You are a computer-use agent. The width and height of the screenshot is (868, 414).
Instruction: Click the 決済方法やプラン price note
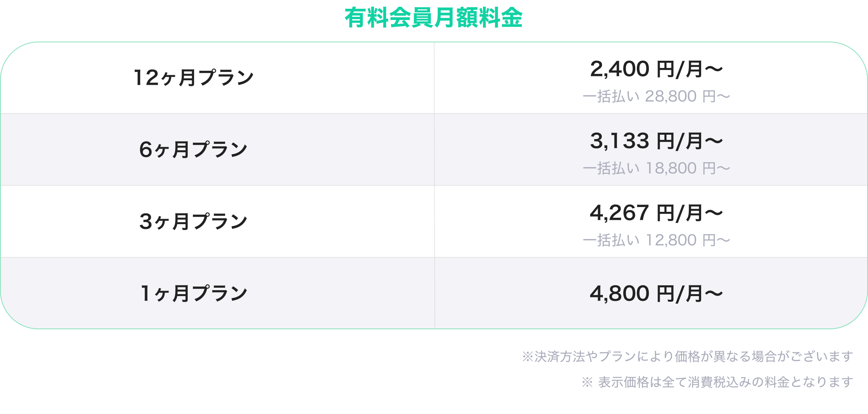pos(694,356)
